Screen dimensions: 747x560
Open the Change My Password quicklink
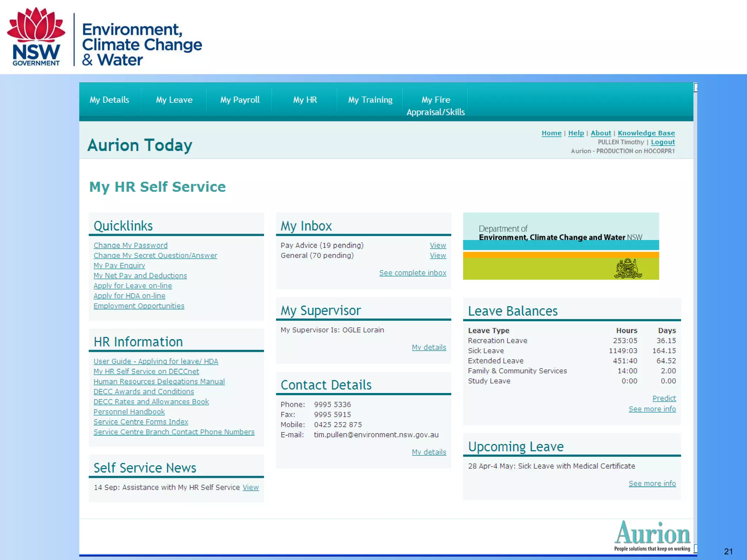click(x=131, y=245)
